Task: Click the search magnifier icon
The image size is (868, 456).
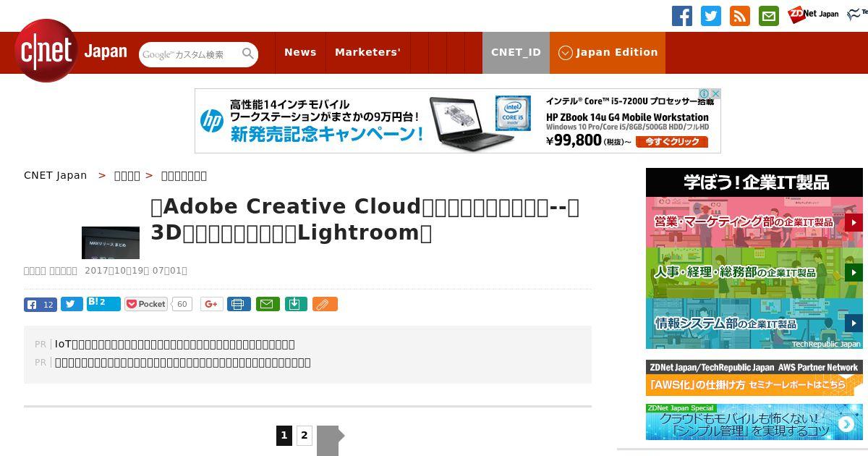Action: (248, 54)
